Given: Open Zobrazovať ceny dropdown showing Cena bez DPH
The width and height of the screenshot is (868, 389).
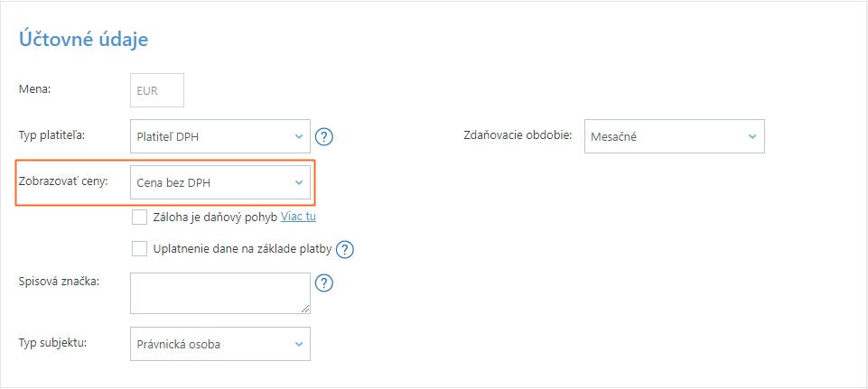Looking at the screenshot, I should tap(220, 182).
